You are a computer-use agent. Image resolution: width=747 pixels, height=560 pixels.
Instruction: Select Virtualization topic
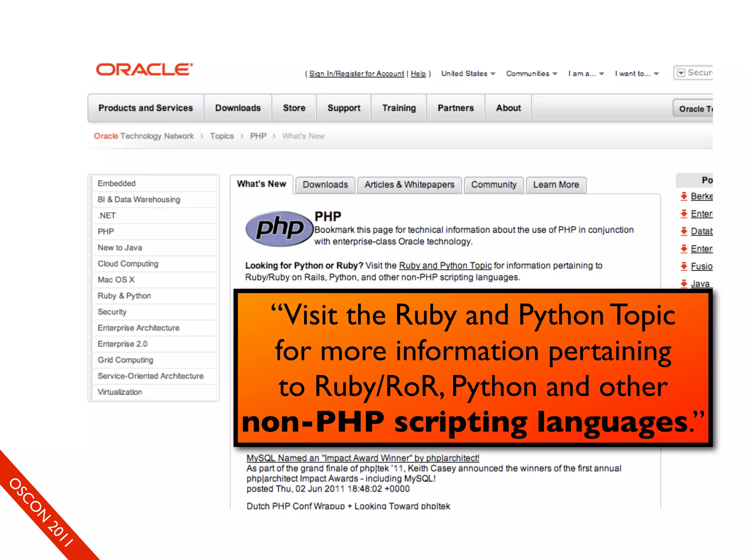pos(154,392)
